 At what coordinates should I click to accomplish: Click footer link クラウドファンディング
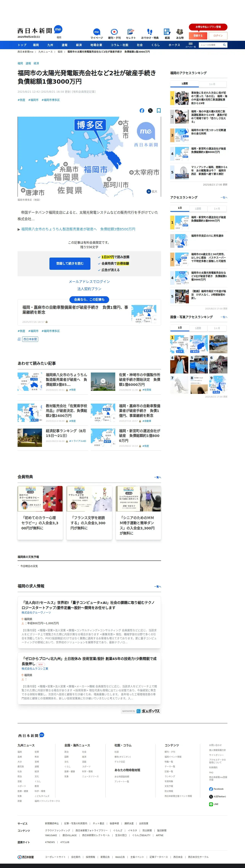point(58,831)
